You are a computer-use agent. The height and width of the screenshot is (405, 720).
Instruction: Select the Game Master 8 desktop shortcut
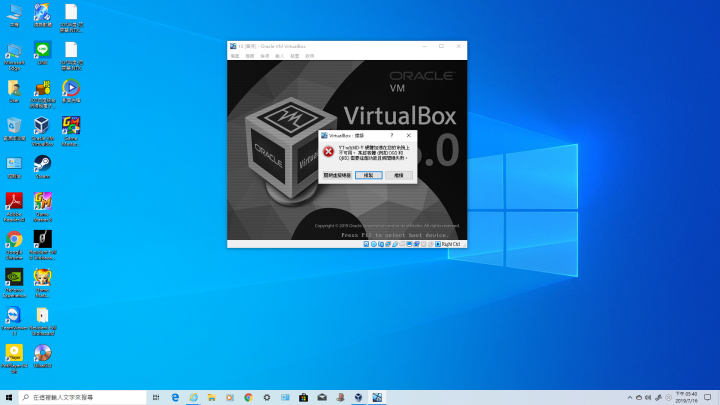(x=42, y=207)
